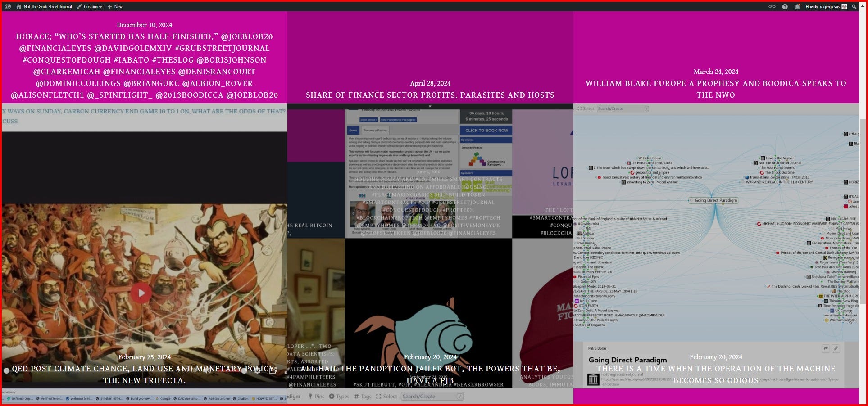Select transnational corporations (TNCs) 2011 node
Image resolution: width=868 pixels, height=406 pixels.
(x=777, y=177)
